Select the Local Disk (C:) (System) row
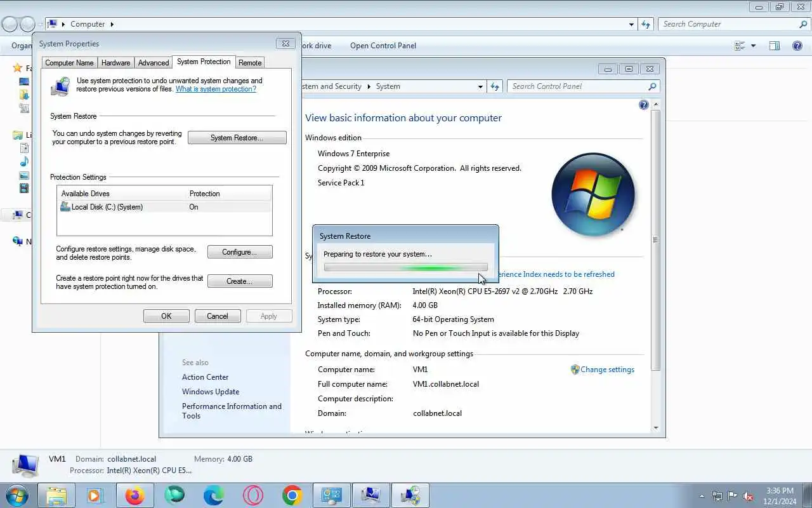 click(164, 207)
